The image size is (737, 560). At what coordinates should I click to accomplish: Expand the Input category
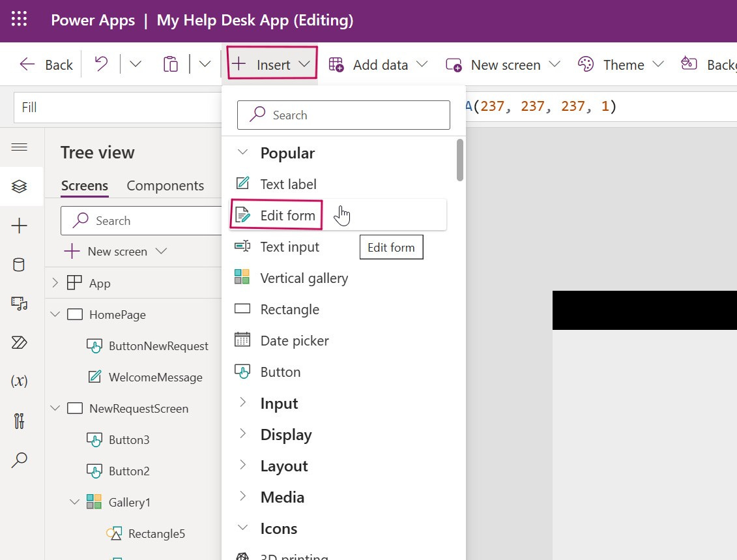click(242, 402)
